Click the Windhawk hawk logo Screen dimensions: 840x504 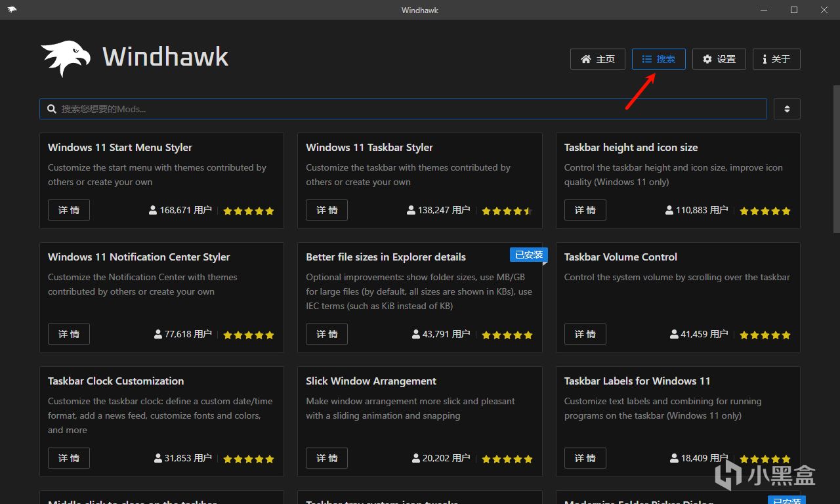click(66, 58)
